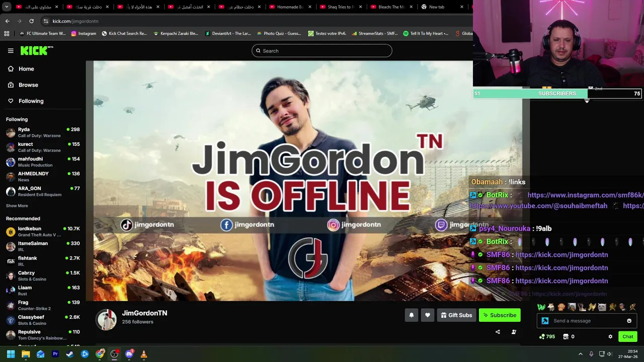Switch to the Bleach: The Mo... browser tab
The width and height of the screenshot is (644, 362).
tap(391, 7)
